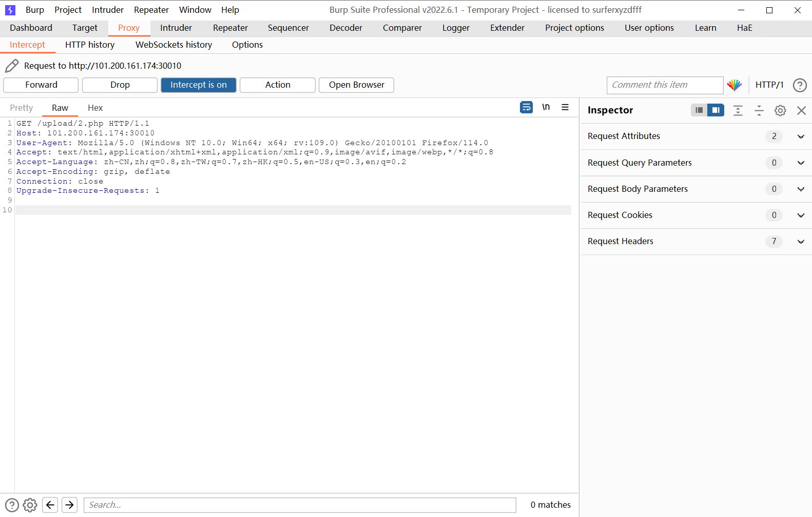Open the Project menu
Screen dimensions: 812x517
tap(68, 10)
